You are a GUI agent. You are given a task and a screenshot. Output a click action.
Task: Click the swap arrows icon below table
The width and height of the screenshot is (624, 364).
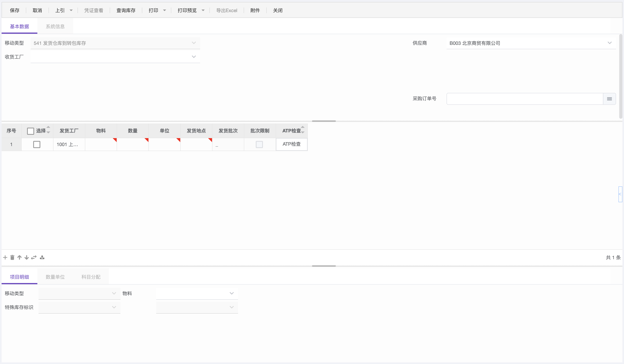[34, 257]
